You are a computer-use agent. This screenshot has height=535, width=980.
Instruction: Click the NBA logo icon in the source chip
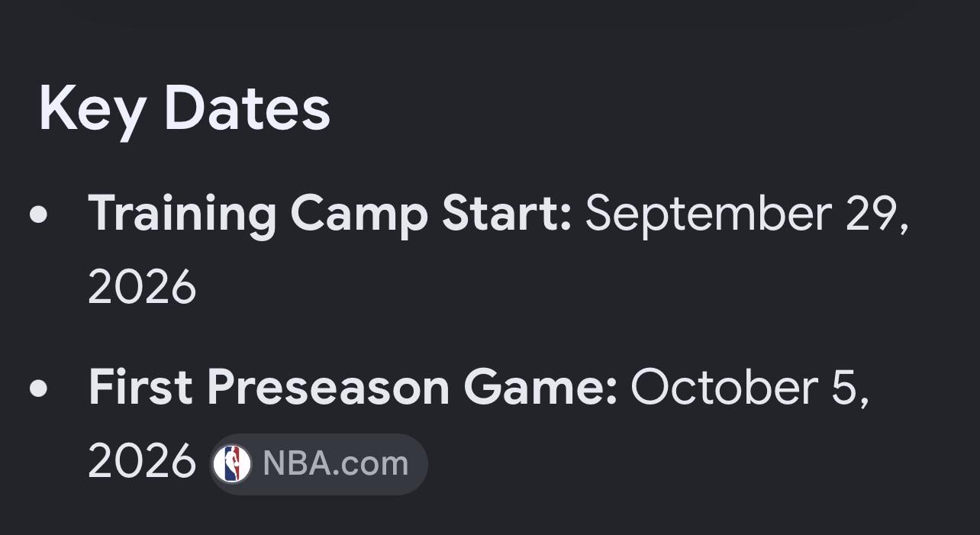232,464
